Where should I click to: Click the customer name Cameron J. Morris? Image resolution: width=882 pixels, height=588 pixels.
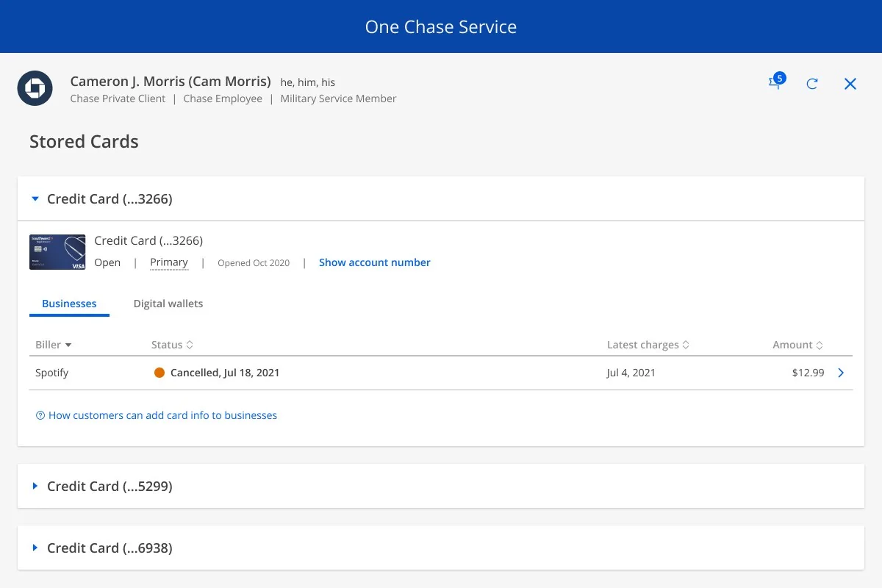(x=171, y=82)
